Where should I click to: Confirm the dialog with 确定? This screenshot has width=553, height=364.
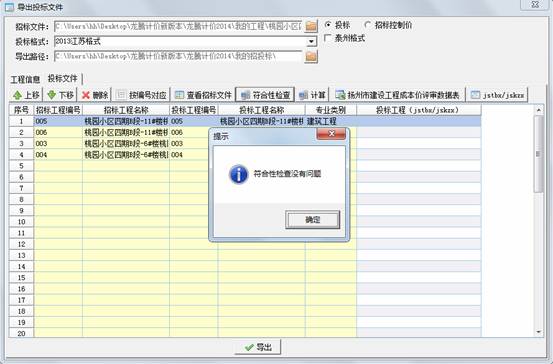tap(312, 219)
